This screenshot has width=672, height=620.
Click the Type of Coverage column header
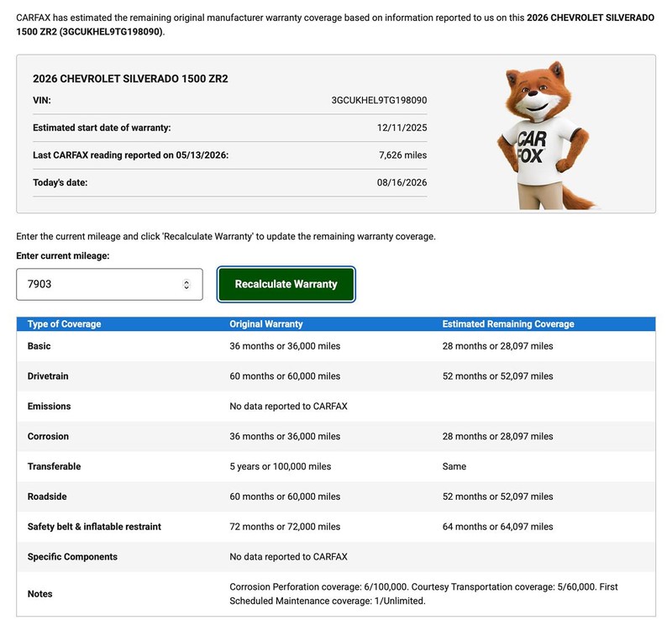tap(65, 324)
